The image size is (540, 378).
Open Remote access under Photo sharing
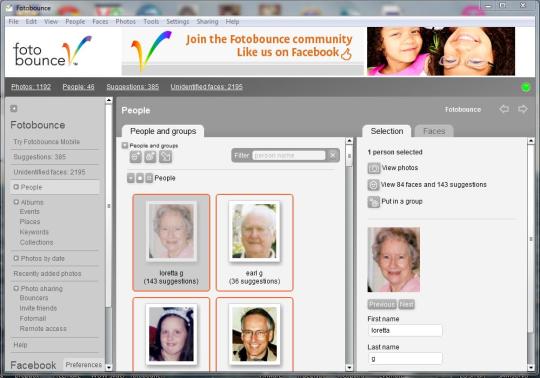coord(43,329)
